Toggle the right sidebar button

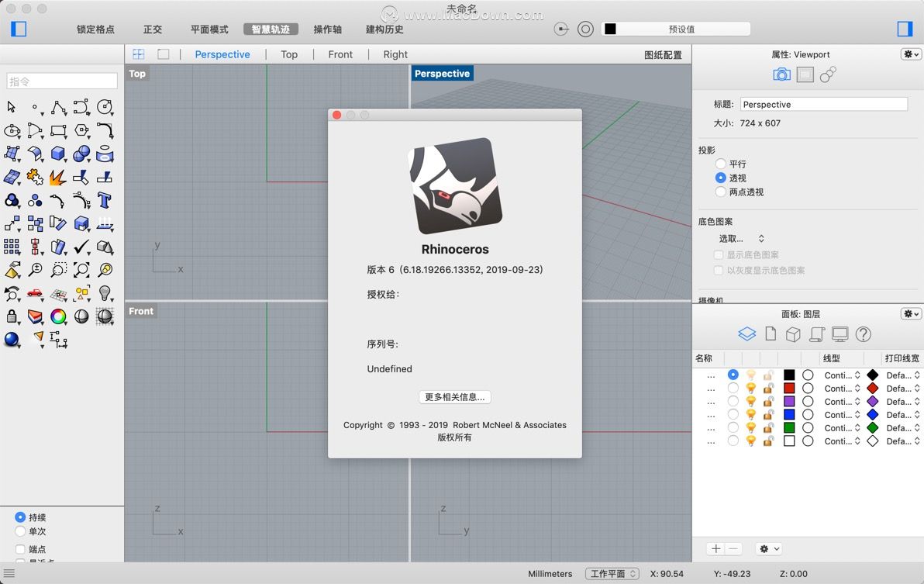click(x=905, y=29)
